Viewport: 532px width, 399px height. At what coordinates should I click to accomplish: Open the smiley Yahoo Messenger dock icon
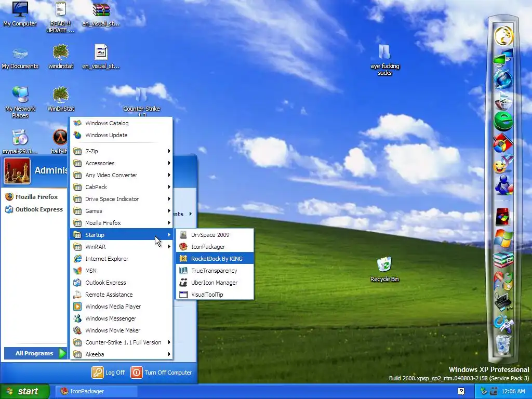coord(503,165)
